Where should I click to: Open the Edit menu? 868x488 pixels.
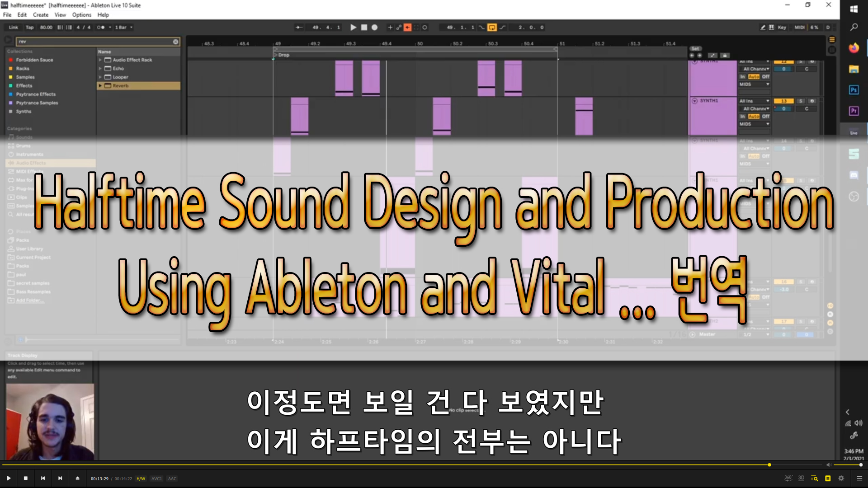[x=22, y=15]
